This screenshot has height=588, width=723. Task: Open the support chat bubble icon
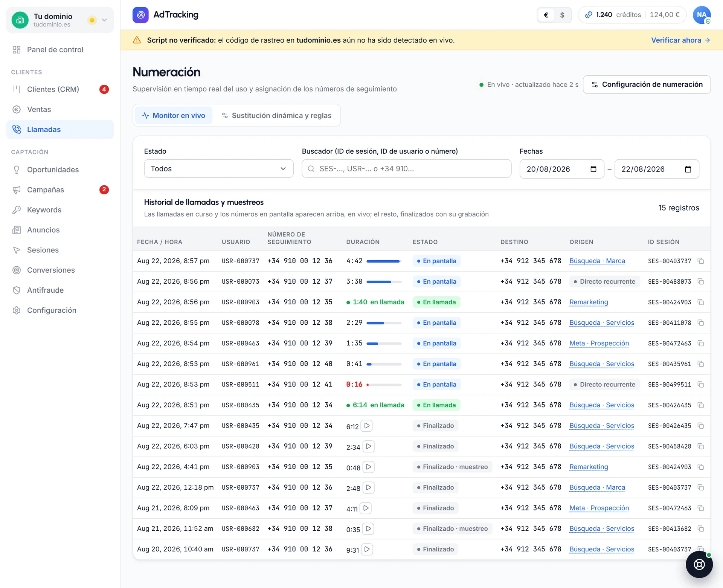tap(699, 564)
